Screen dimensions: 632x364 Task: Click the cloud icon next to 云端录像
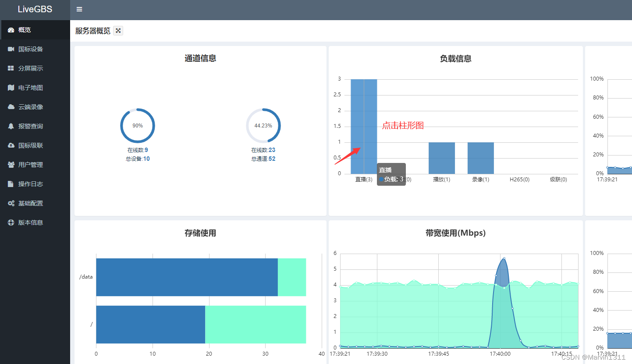point(11,107)
